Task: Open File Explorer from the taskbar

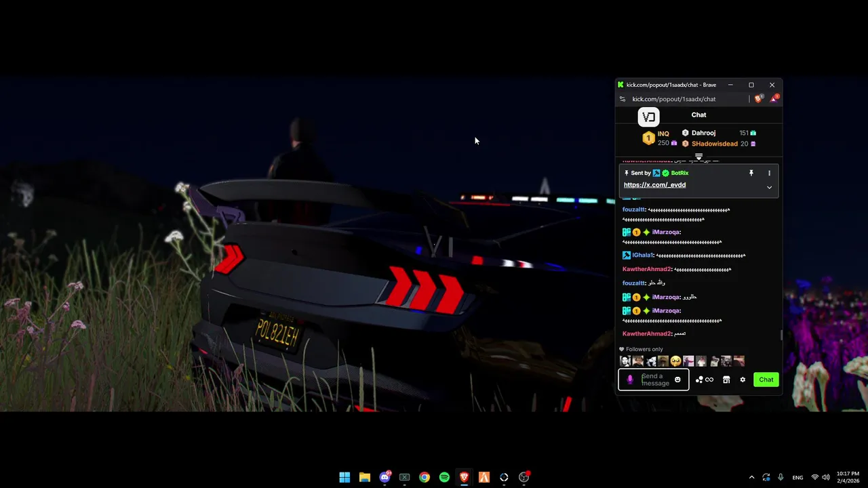Action: click(x=364, y=477)
